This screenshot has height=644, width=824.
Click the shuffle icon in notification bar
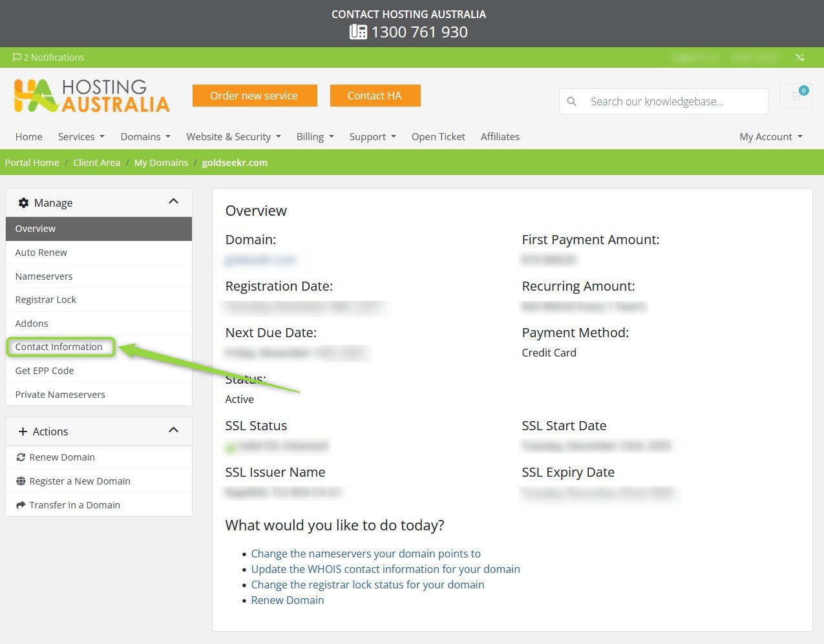799,57
